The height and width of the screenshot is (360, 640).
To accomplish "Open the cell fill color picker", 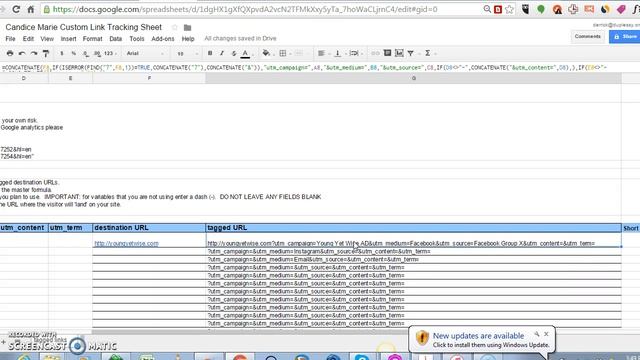I will click(x=266, y=53).
